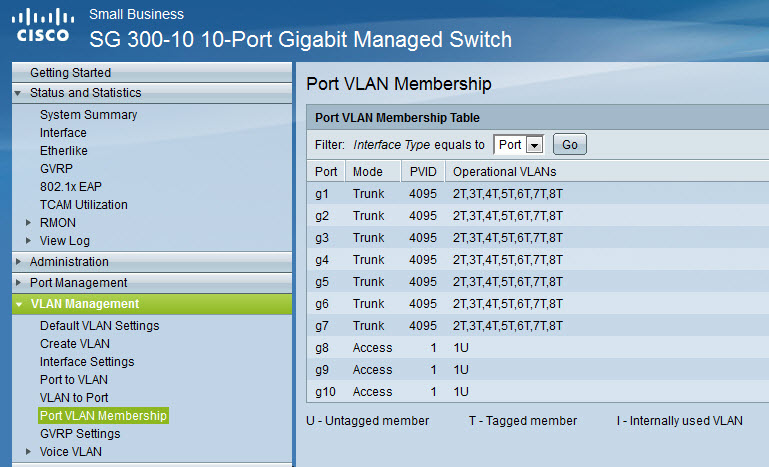
Task: Go to Create VLAN page
Action: coord(75,344)
